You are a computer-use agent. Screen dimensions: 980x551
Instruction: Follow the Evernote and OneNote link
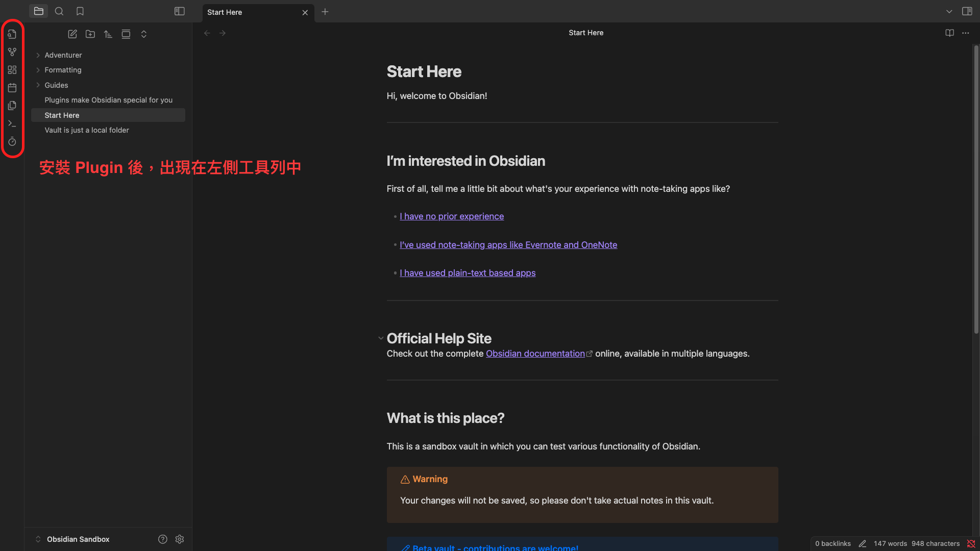point(508,245)
